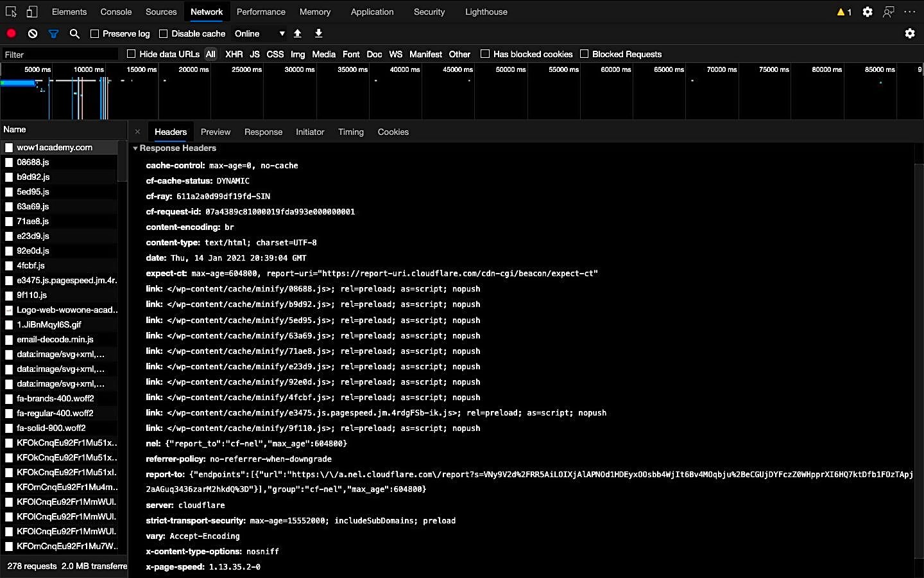Select the email-decode.min.js request

pyautogui.click(x=59, y=340)
